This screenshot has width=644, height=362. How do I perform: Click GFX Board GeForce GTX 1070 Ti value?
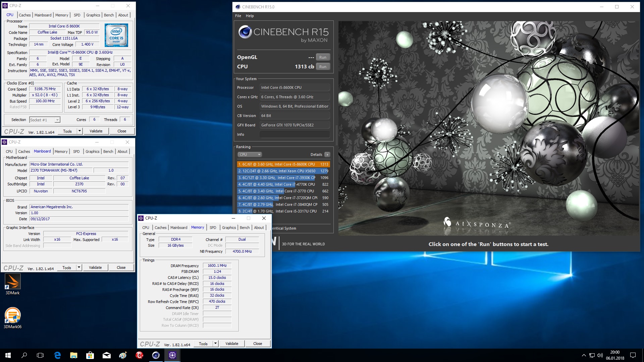295,125
